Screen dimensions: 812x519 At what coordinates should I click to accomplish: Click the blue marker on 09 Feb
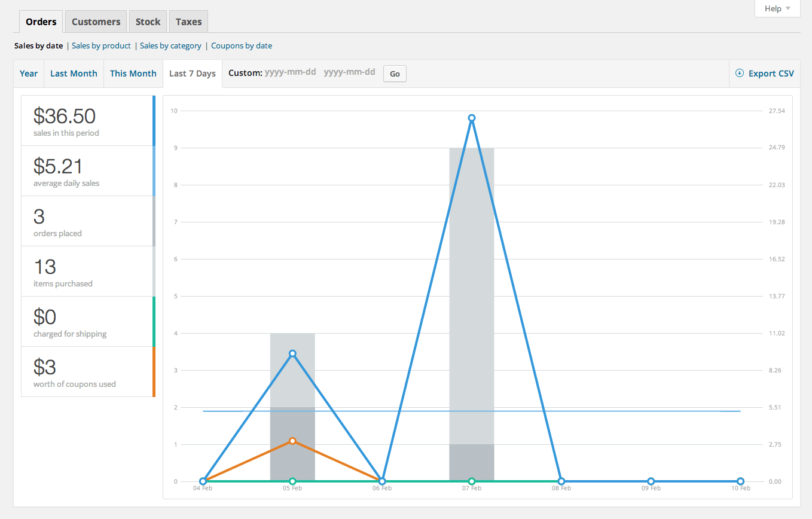click(651, 481)
